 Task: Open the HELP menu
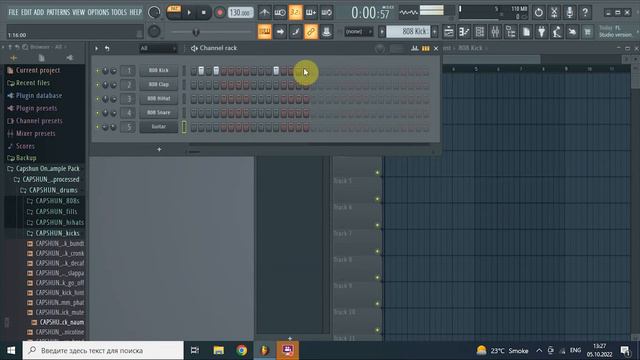point(136,12)
